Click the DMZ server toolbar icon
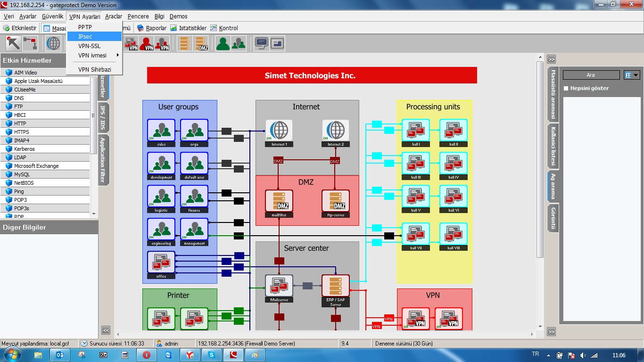644x362 pixels. [203, 43]
